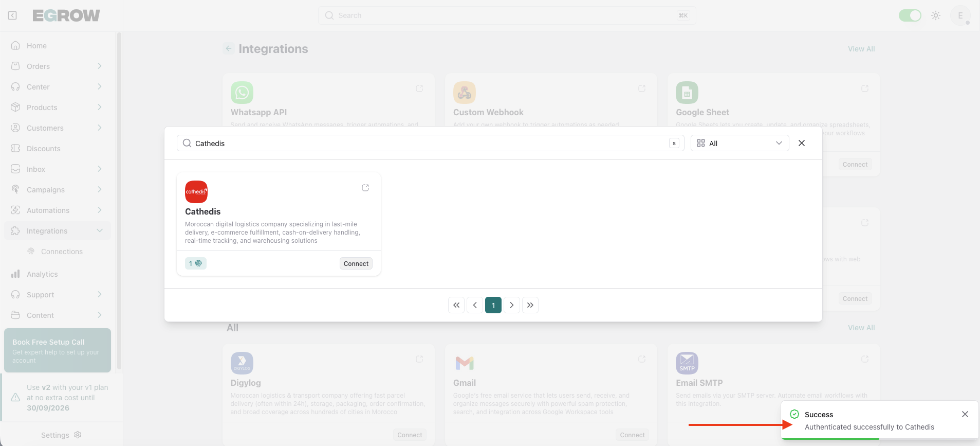The width and height of the screenshot is (980, 446).
Task: Click the Inbox sidebar icon
Action: (15, 169)
